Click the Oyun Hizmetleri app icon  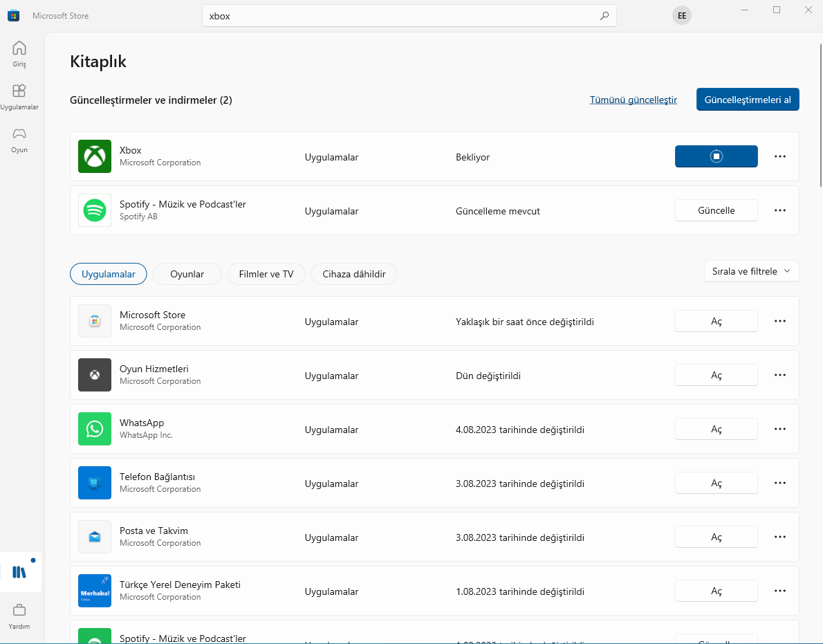pos(95,375)
